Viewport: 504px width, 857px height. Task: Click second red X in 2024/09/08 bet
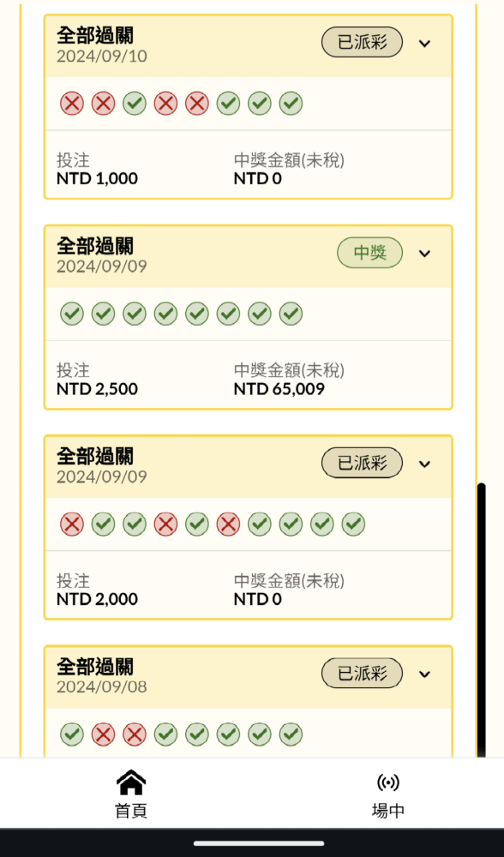(135, 734)
